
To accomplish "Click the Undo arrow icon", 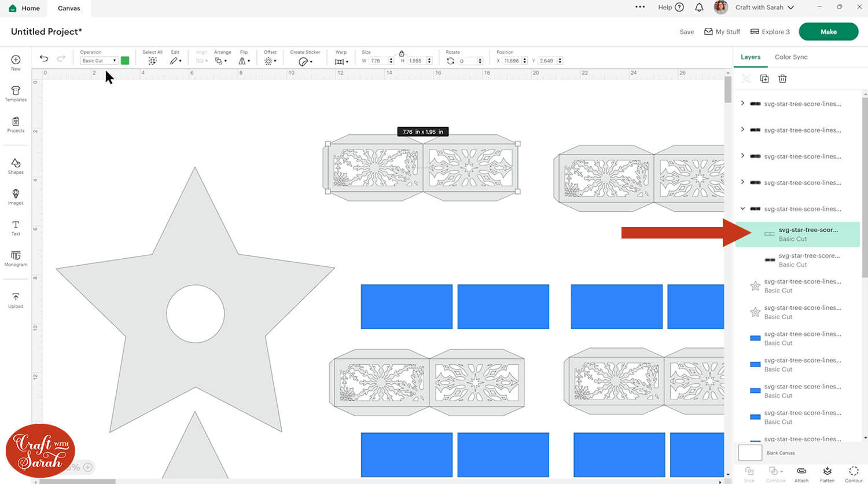I will [x=44, y=58].
